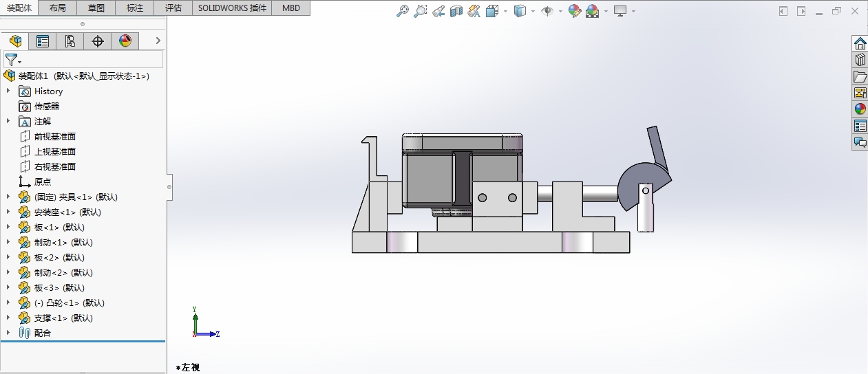Open the feature tree filter dropdown

pos(13,60)
